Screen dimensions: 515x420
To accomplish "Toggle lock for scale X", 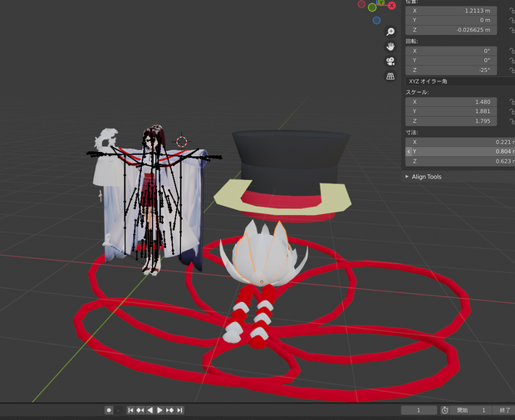I will [512, 102].
